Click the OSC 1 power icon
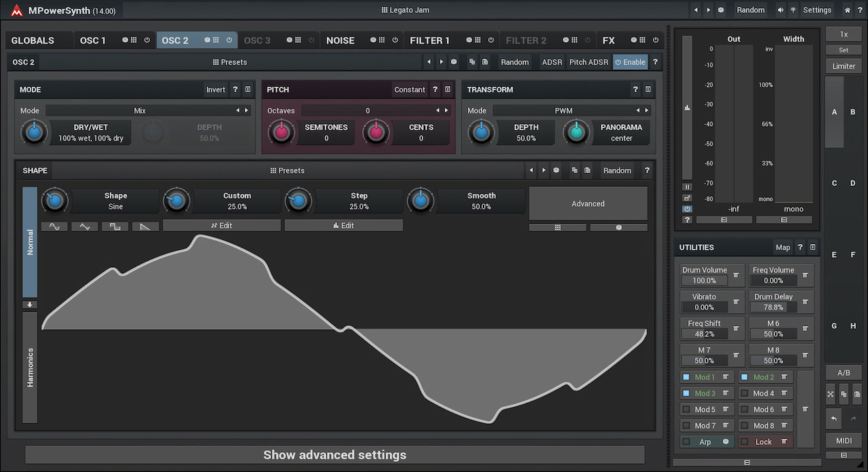Image resolution: width=868 pixels, height=472 pixels. tap(147, 40)
